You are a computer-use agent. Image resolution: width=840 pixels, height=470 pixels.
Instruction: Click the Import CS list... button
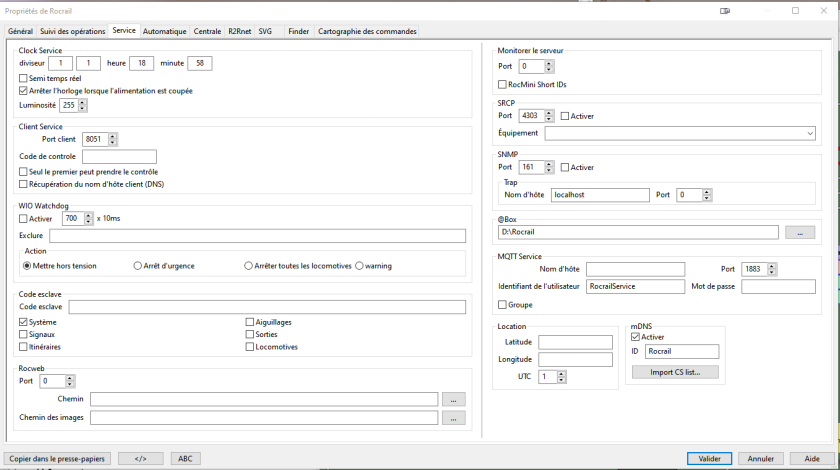click(x=674, y=372)
